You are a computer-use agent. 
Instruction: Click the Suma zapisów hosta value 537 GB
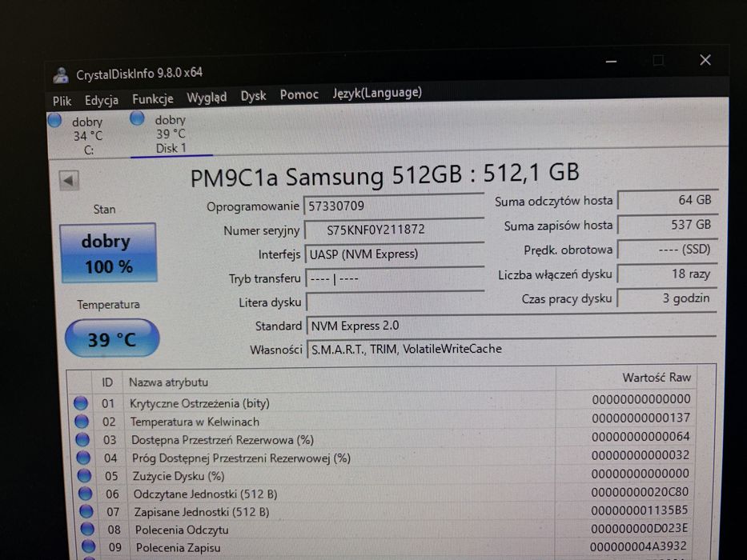[x=668, y=224]
